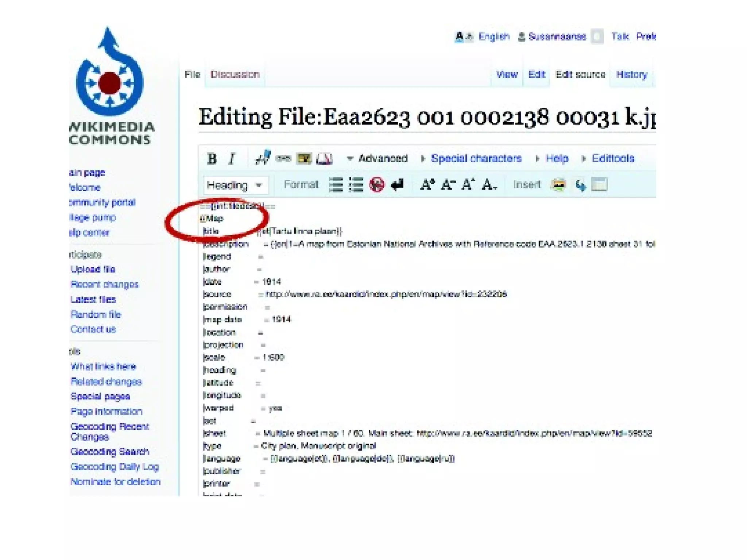
Task: Click the no wiki formatting icon
Action: click(x=377, y=185)
